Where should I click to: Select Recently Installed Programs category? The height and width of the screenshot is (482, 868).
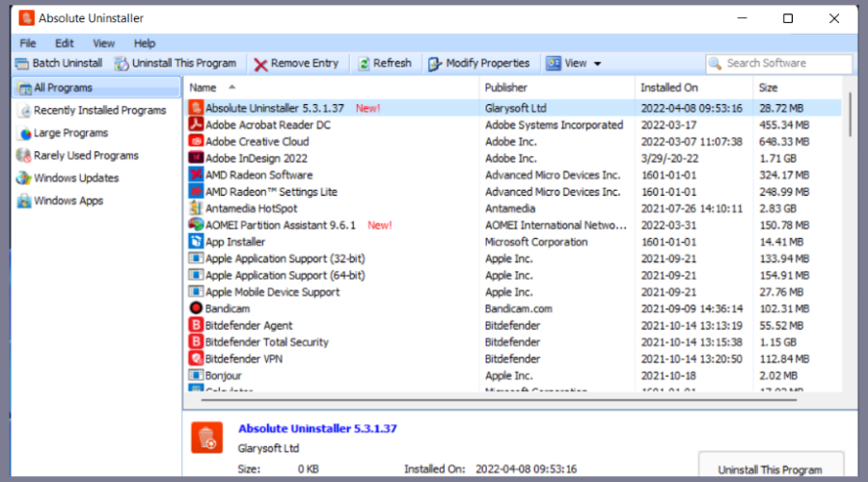99,111
